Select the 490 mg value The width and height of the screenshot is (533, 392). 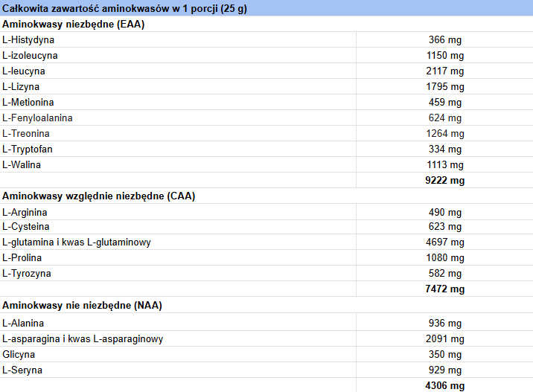(x=445, y=213)
